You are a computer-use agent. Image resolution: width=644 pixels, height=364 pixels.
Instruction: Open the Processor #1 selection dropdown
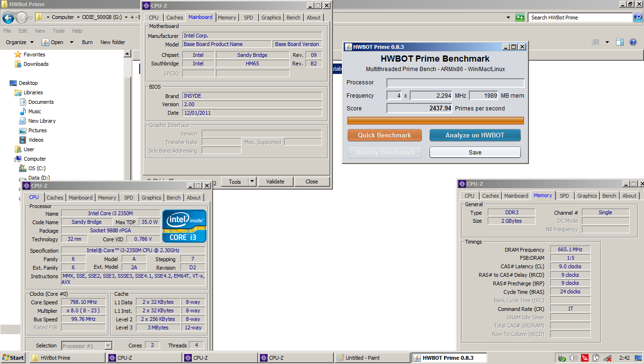click(x=108, y=346)
